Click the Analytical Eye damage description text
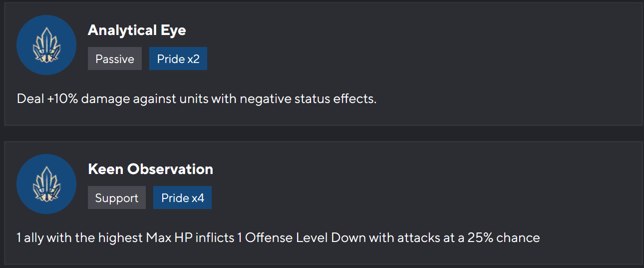The image size is (644, 268). tap(197, 98)
